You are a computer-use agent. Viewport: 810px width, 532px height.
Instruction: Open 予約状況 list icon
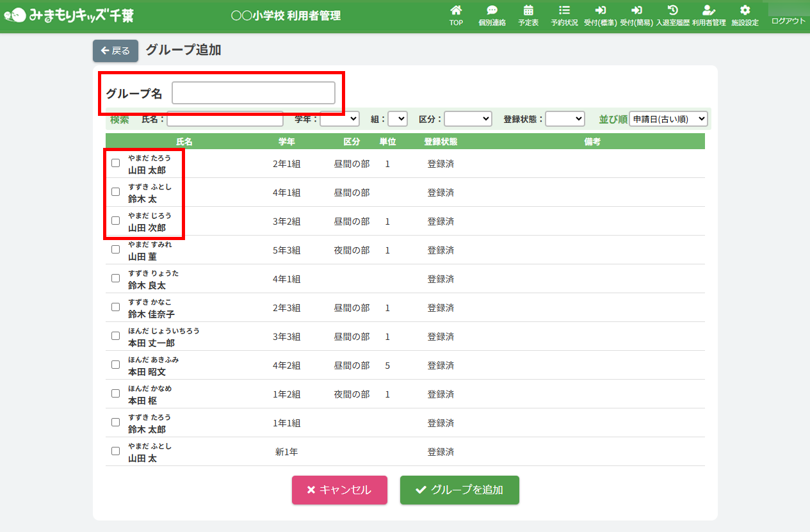[x=564, y=11]
